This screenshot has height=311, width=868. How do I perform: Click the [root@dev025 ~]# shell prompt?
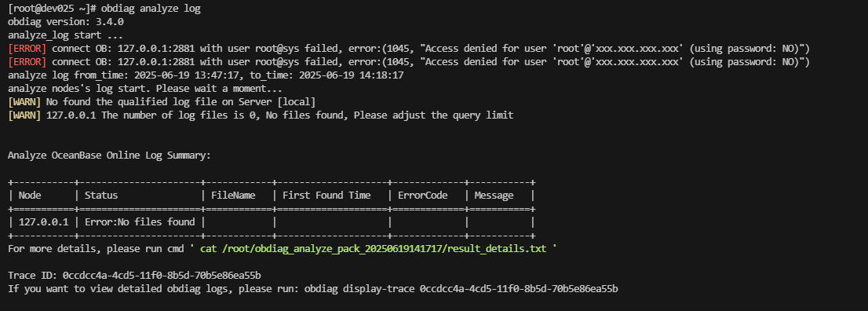[53, 9]
